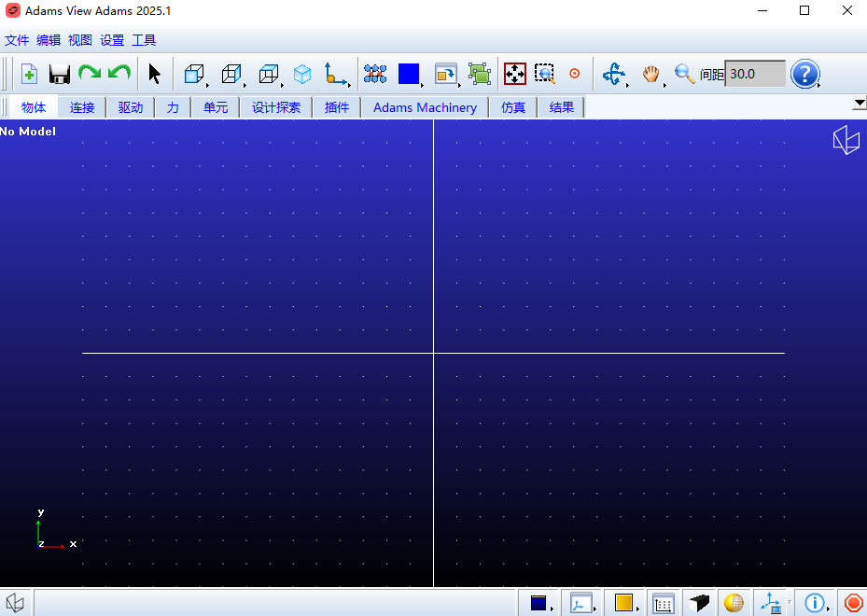Open help with the blue question mark
Screen dimensions: 867x616
804,74
